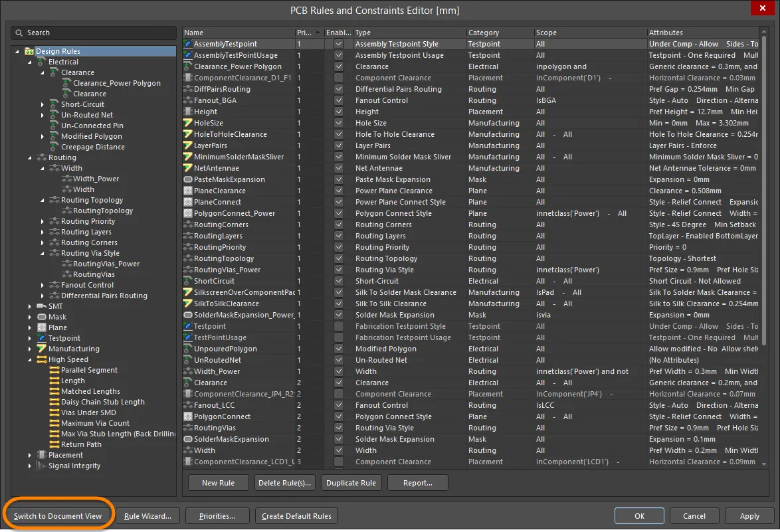The image size is (780, 532).
Task: Sort by Type column header
Action: click(409, 33)
